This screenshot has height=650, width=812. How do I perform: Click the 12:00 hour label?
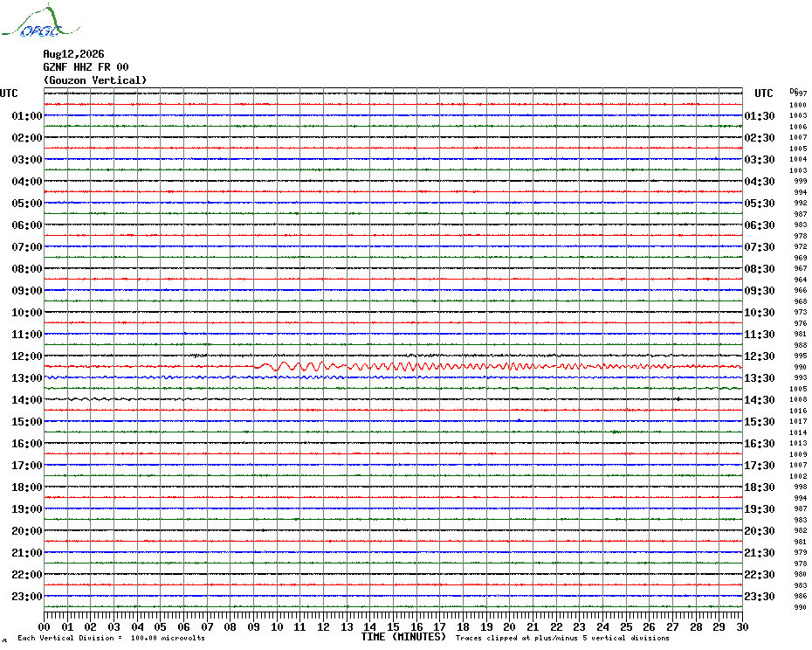point(27,356)
